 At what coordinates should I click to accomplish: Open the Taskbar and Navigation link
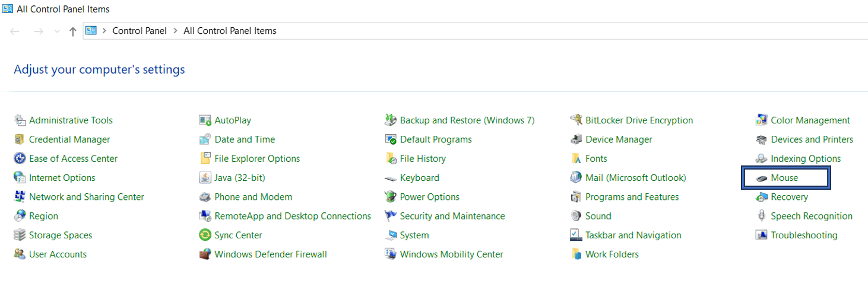[x=633, y=235]
